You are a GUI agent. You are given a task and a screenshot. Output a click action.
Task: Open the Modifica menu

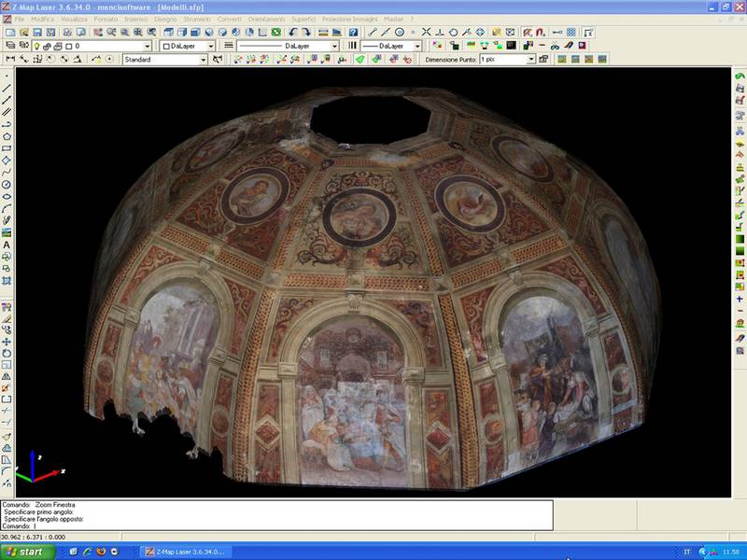42,19
